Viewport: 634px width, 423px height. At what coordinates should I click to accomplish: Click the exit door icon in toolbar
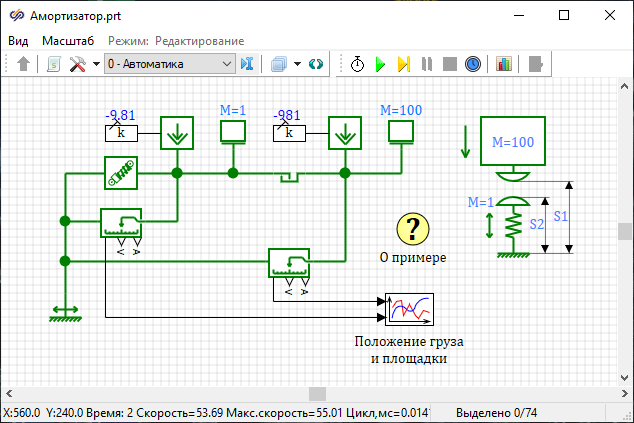tap(536, 64)
